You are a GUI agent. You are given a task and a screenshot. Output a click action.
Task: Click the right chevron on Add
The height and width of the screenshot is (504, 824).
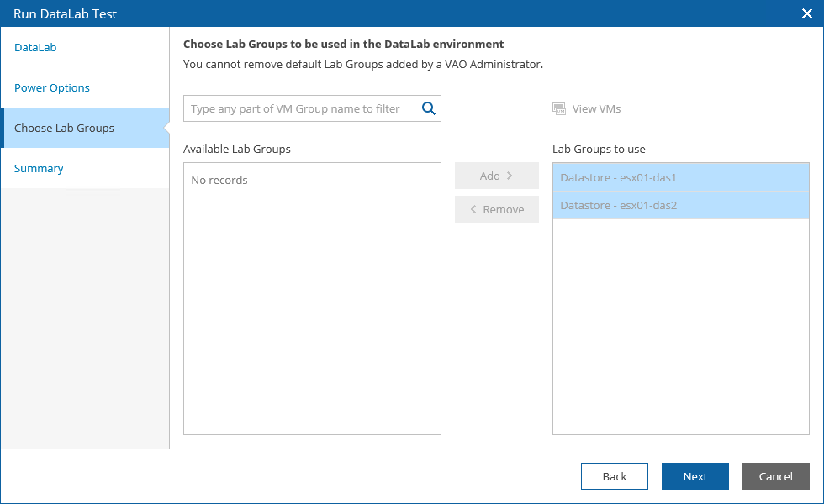tap(510, 176)
